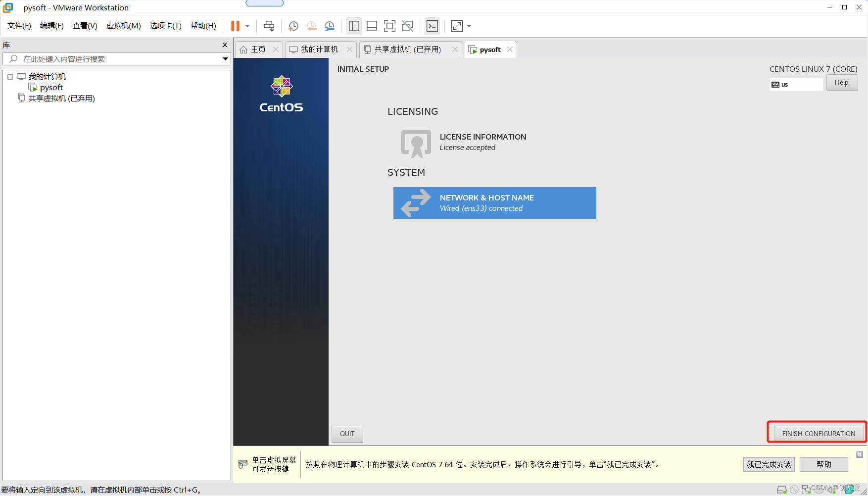
Task: Click the revert to snapshot icon
Action: point(311,26)
